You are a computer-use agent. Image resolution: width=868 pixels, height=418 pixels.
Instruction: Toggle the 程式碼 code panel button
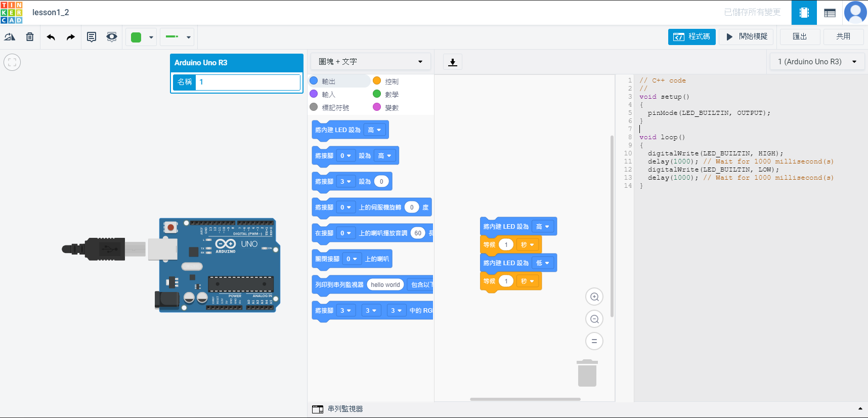[692, 37]
